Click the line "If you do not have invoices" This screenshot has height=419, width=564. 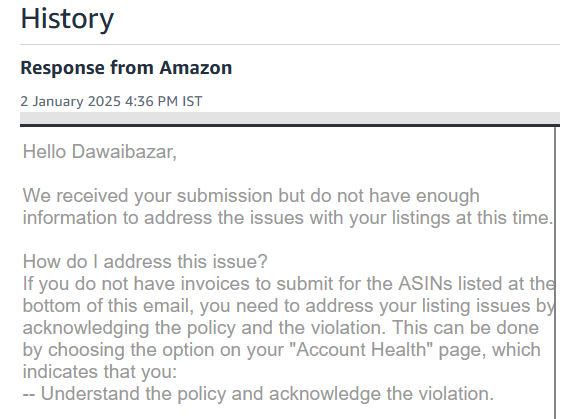click(x=288, y=283)
